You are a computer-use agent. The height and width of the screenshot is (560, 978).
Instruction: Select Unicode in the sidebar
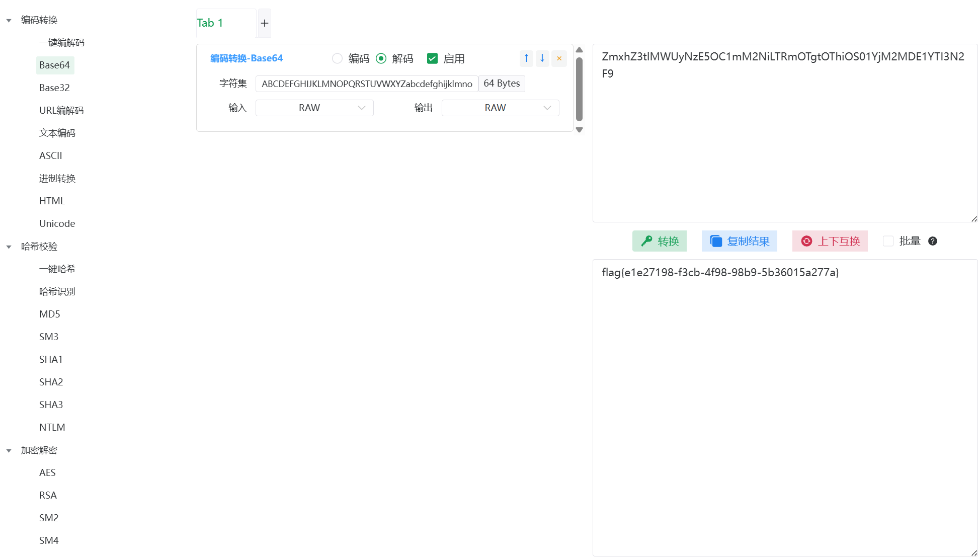pyautogui.click(x=57, y=223)
